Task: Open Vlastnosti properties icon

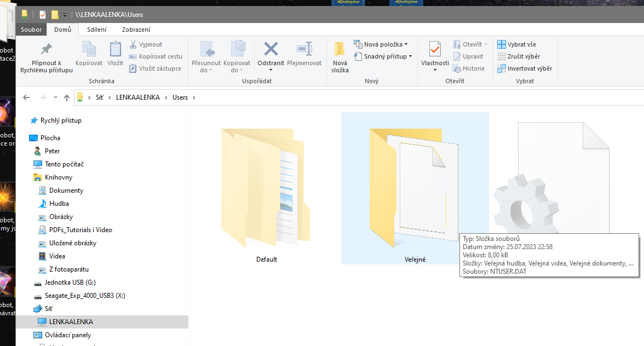Action: point(435,49)
